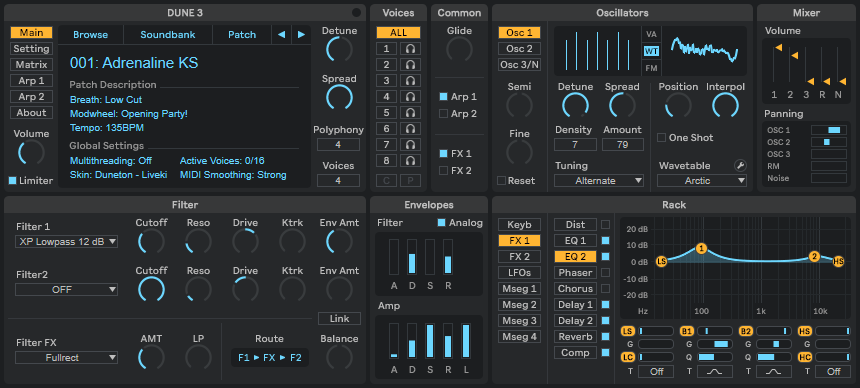This screenshot has width=860, height=388.
Task: Click the wavetable waveform display
Action: (704, 50)
